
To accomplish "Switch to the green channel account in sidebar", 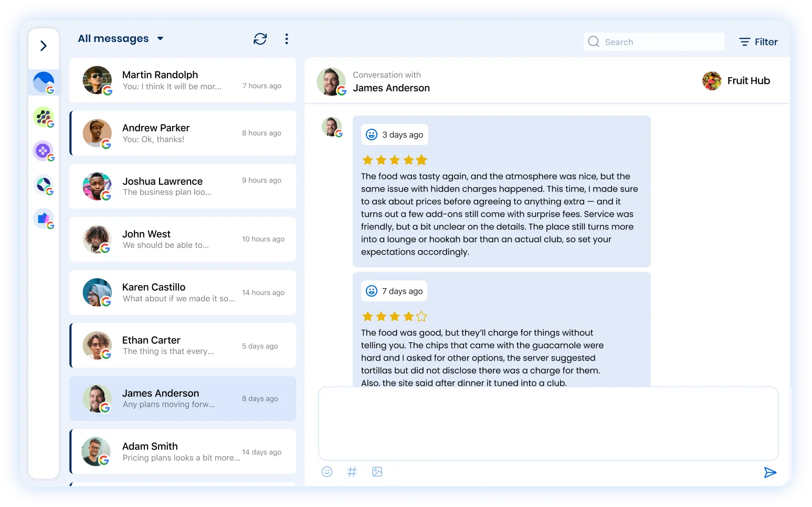I will point(44,117).
